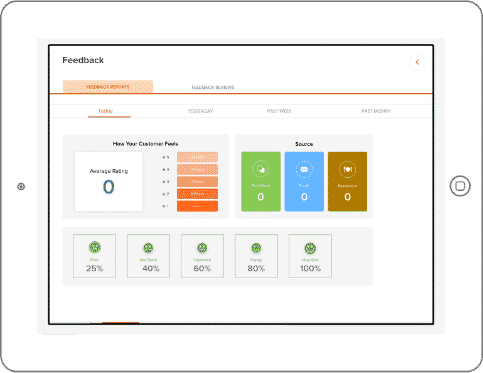
Task: Open the Feedback Reports tab
Action: (108, 87)
